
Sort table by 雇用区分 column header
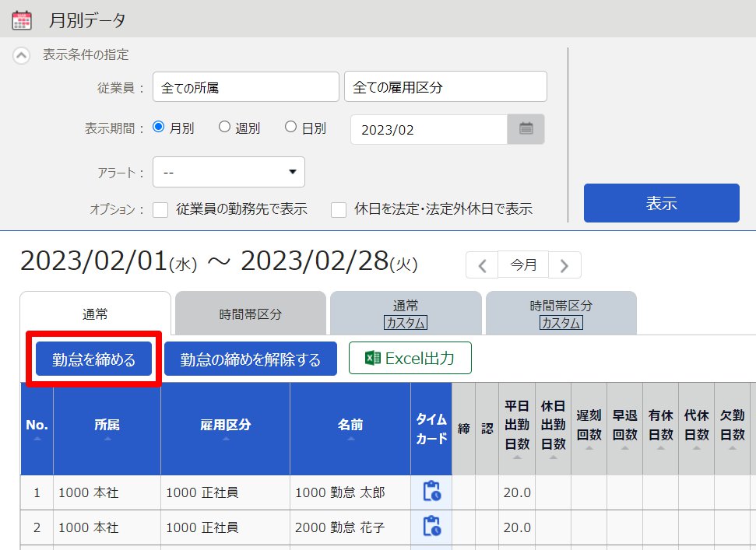click(x=226, y=429)
